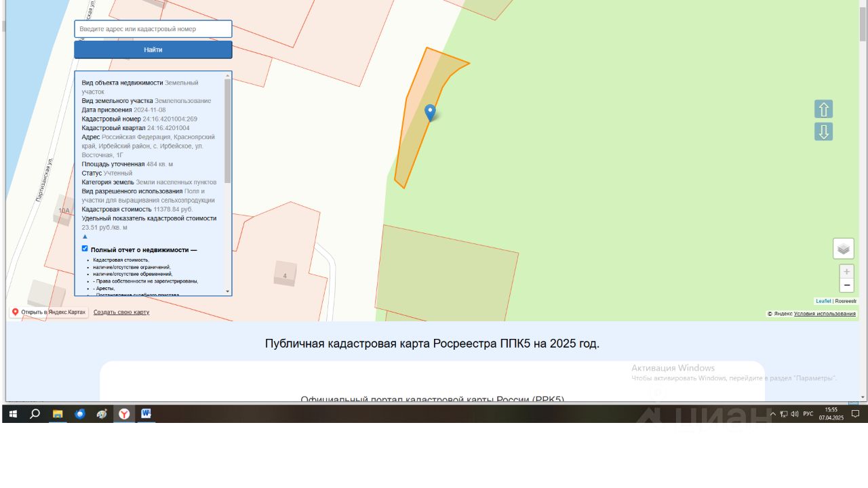Click the Земли населенных пунктов category text
The height and width of the screenshot is (488, 868).
point(176,182)
